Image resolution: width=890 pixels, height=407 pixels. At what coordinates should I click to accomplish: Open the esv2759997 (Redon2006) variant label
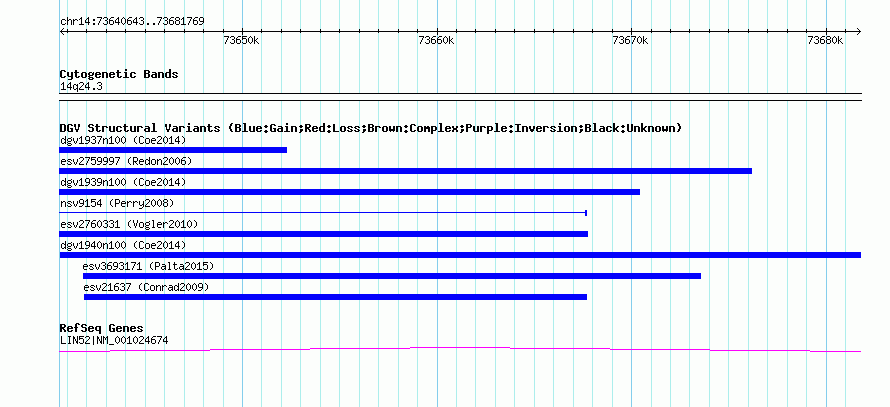(126, 161)
